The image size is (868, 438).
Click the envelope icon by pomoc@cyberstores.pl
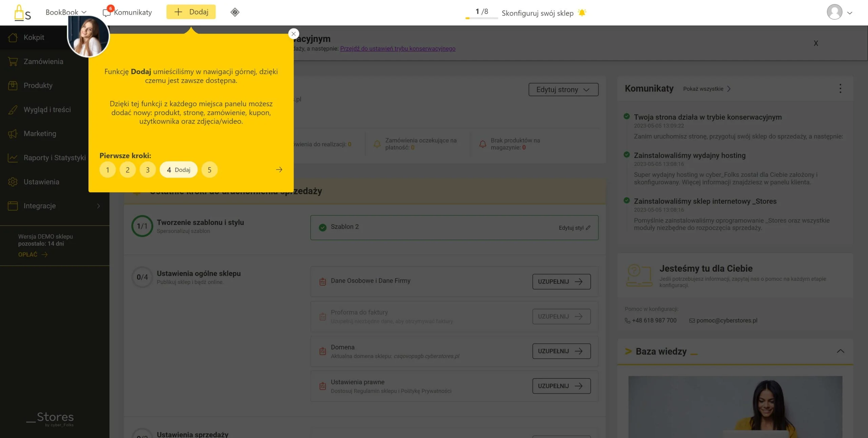coord(692,320)
